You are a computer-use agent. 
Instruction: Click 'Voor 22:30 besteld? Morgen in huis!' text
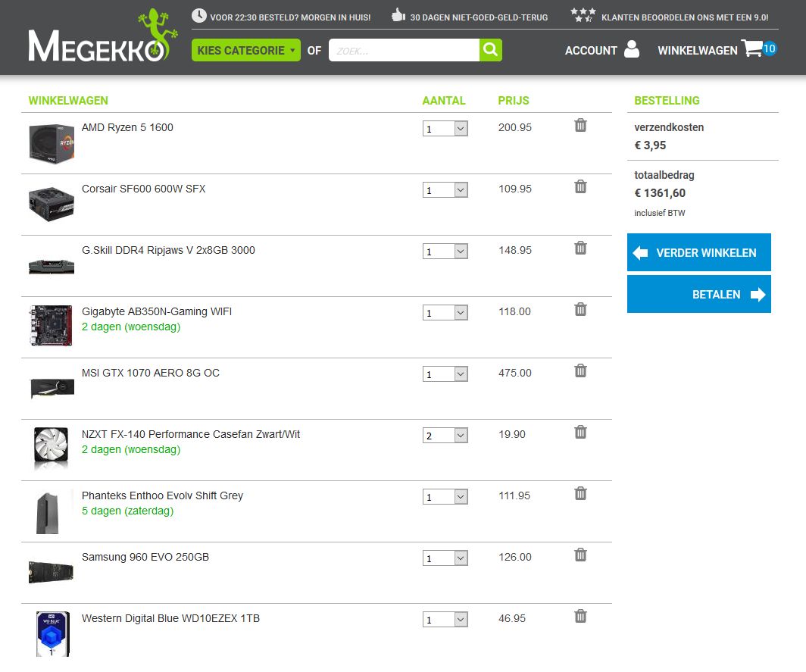290,17
